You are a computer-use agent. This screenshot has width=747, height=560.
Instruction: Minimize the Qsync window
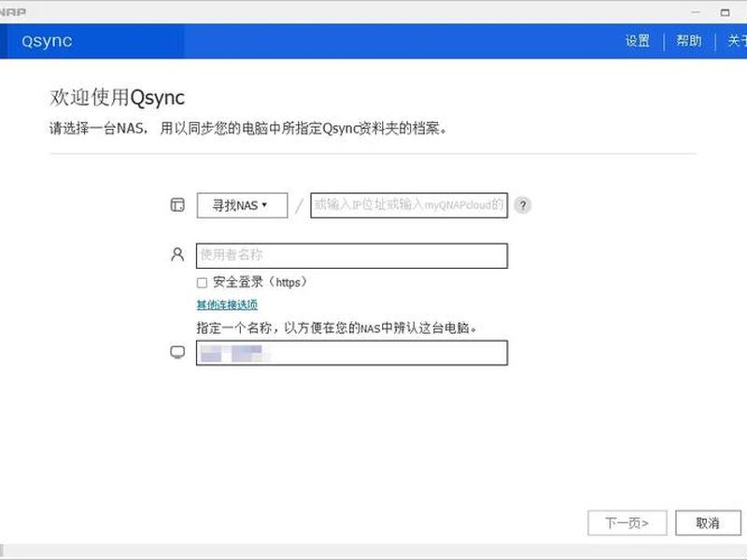(x=696, y=12)
